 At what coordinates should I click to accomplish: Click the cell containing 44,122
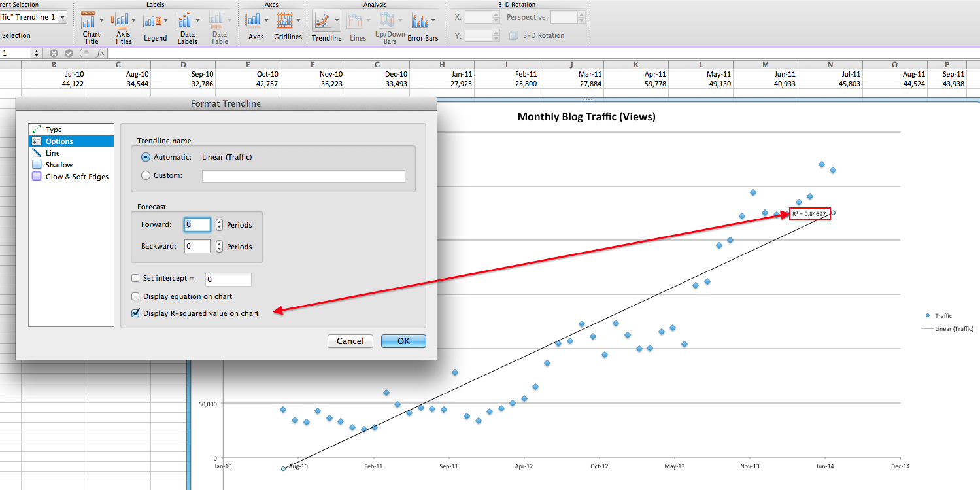tap(54, 84)
